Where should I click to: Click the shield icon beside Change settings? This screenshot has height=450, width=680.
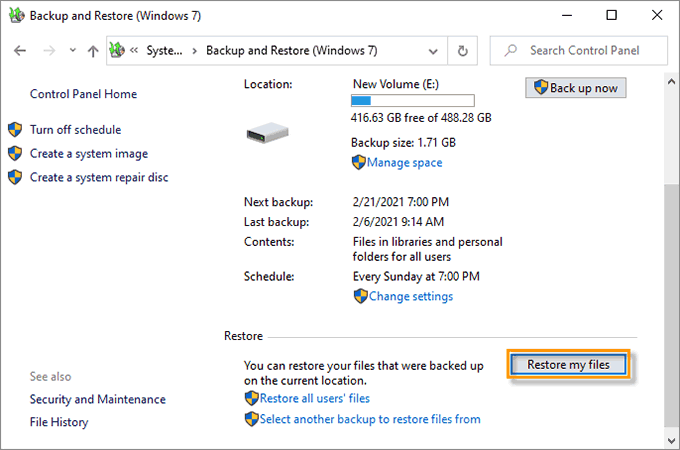[360, 296]
